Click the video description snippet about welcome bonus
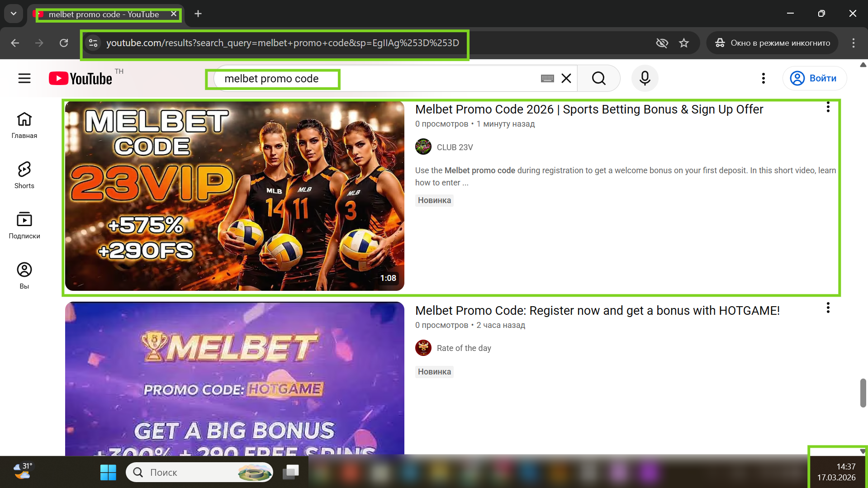 626,176
